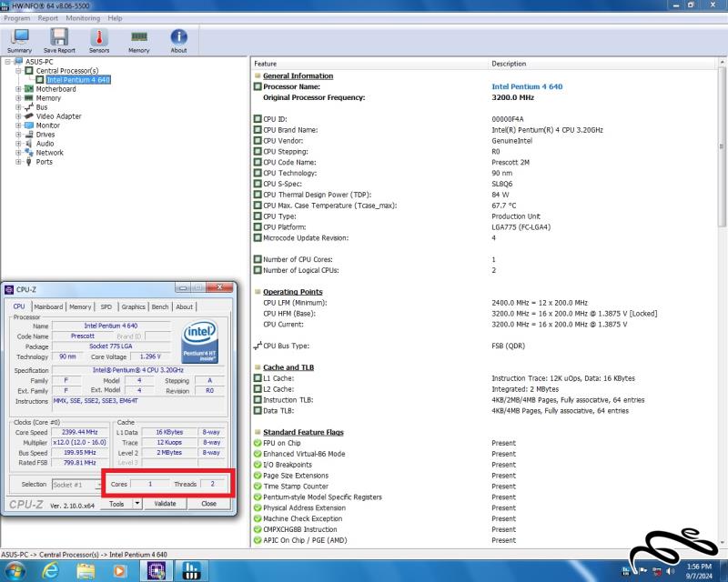Click the volume speaker tray icon
728x582 pixels.
670,570
